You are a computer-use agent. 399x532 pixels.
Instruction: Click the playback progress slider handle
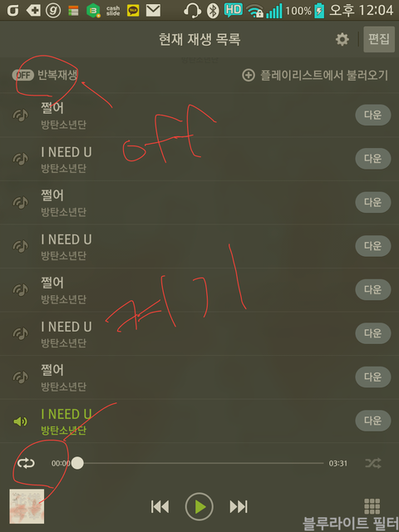click(x=77, y=463)
